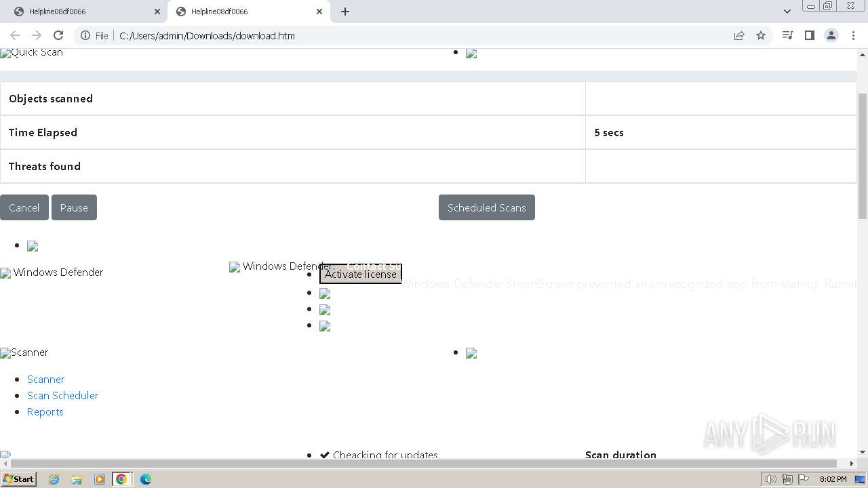Screen dimensions: 868x488
Task: Pause the running scan
Action: 74,207
